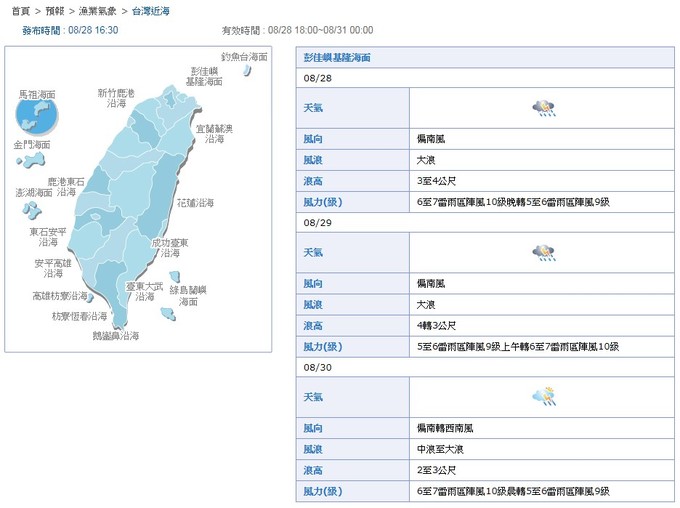Click the 彭佳嶼基隆海面 table header
Image resolution: width=680 pixels, height=508 pixels.
click(338, 58)
